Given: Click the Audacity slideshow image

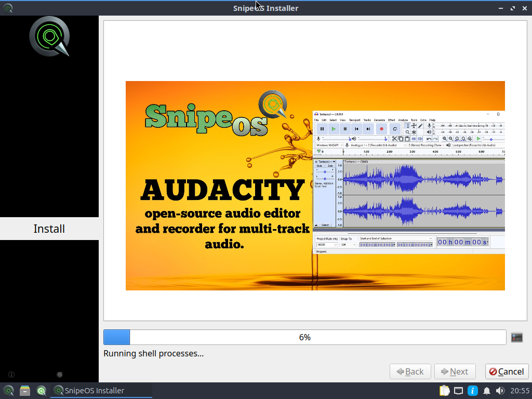Looking at the screenshot, I should tap(315, 185).
